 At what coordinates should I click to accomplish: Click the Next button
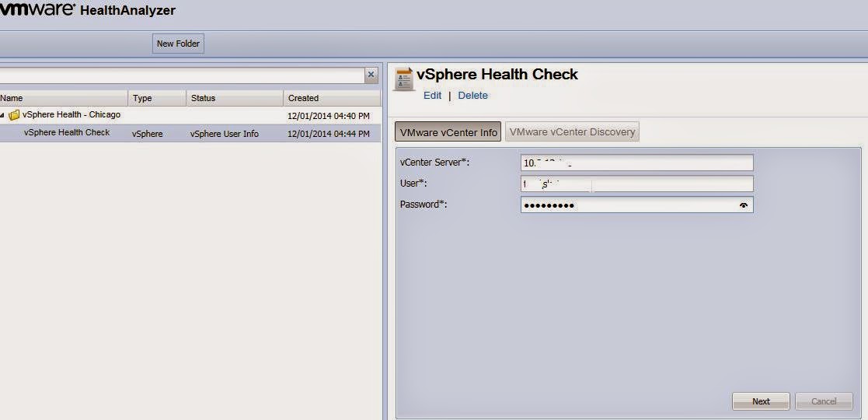pos(761,401)
